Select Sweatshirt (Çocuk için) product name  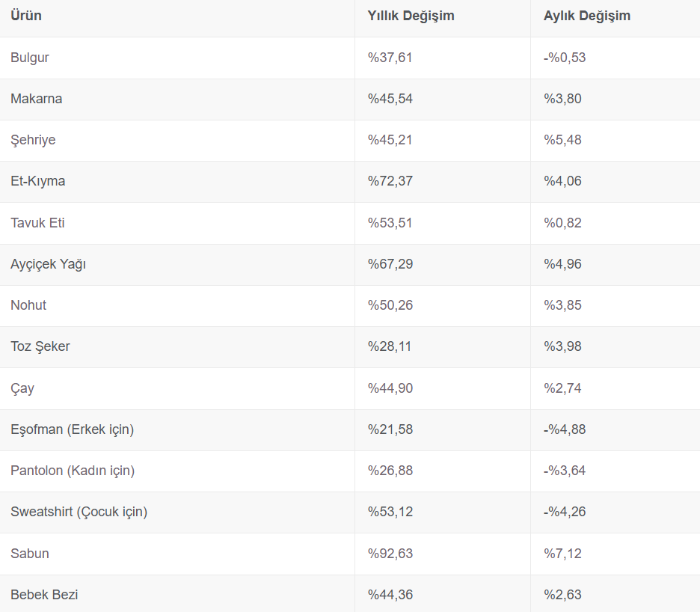pyautogui.click(x=79, y=512)
